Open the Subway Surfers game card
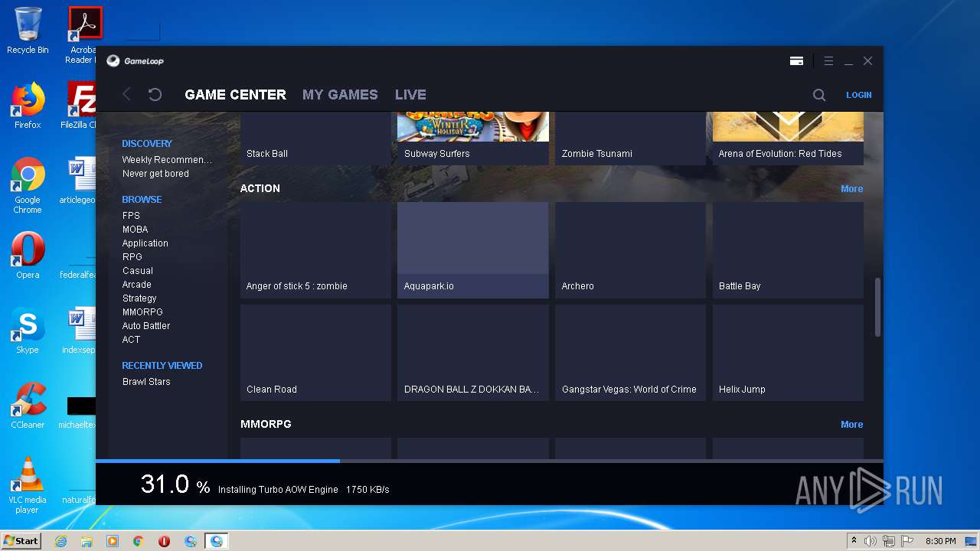 [473, 139]
